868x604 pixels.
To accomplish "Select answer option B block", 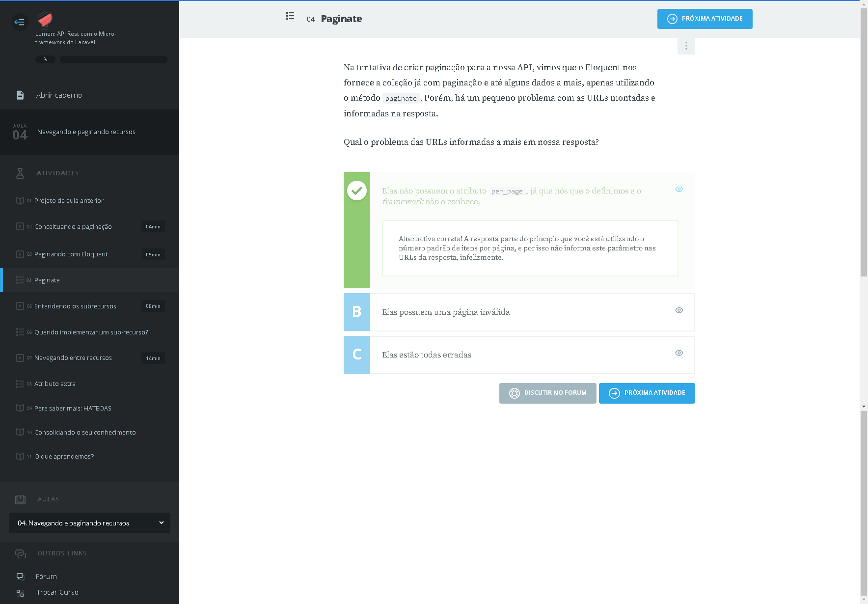I will [x=357, y=312].
